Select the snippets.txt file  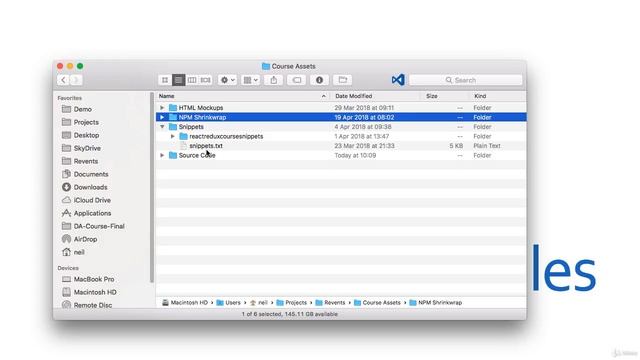(x=341, y=146)
